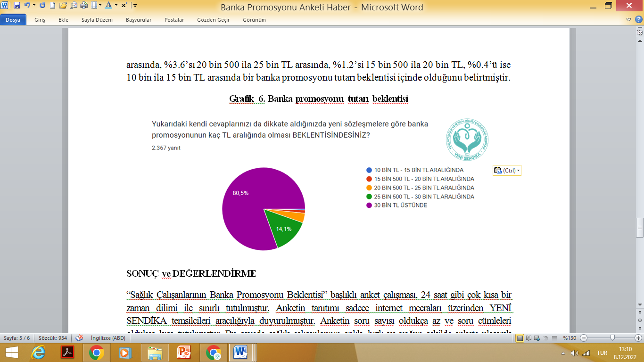644x362 pixels.
Task: Click the Save icon in quick access toolbar
Action: point(17,6)
